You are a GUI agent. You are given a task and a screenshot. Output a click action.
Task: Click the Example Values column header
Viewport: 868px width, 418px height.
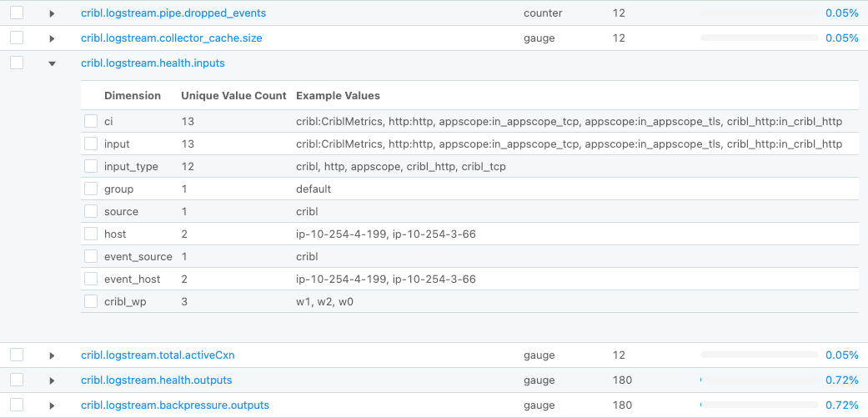[338, 95]
